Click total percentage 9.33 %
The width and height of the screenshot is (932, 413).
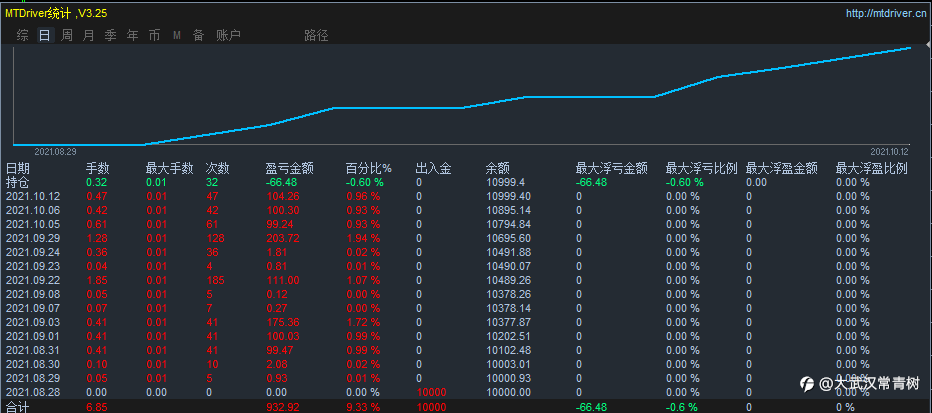(363, 407)
